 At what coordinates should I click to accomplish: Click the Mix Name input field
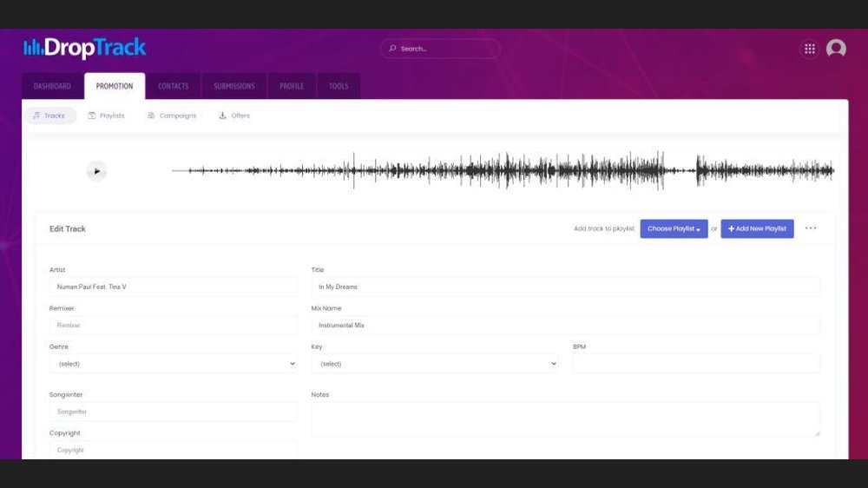point(565,325)
